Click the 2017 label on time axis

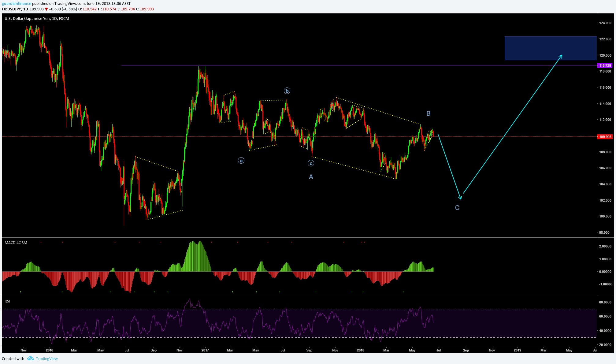205,350
